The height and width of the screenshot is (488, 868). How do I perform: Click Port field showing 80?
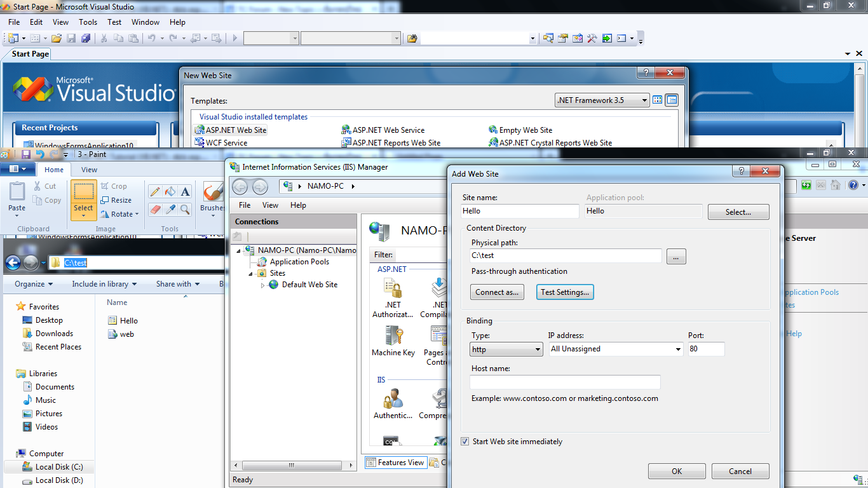(706, 349)
